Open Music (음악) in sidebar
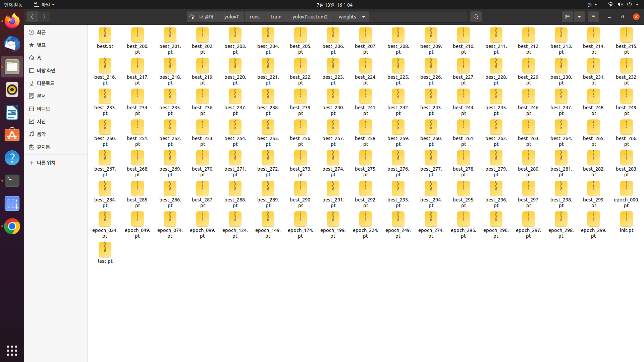 pos(56,134)
